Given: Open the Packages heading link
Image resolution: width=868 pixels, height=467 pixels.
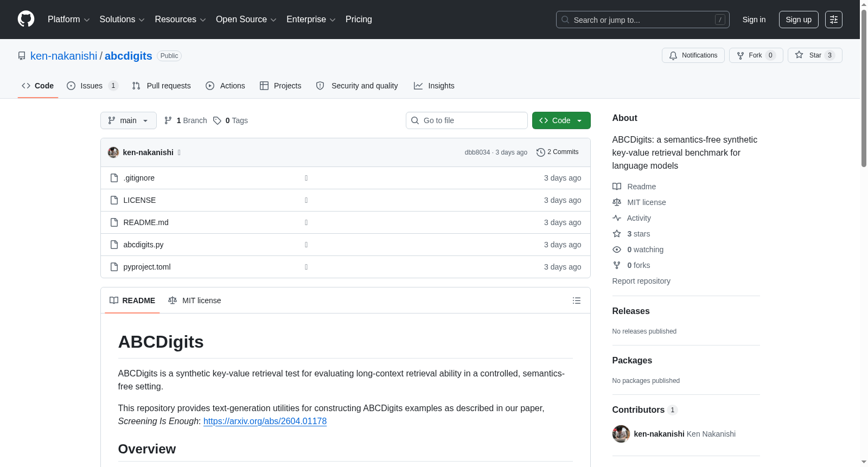Looking at the screenshot, I should click(x=632, y=360).
